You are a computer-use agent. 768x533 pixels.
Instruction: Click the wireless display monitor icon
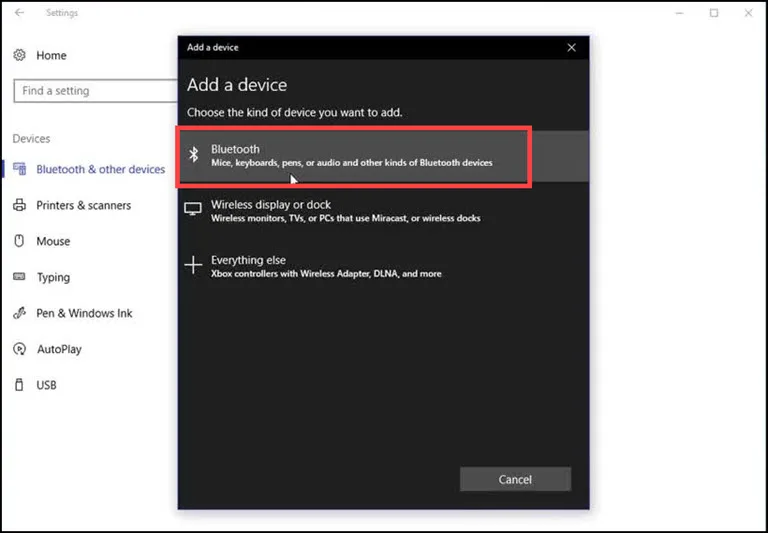193,210
